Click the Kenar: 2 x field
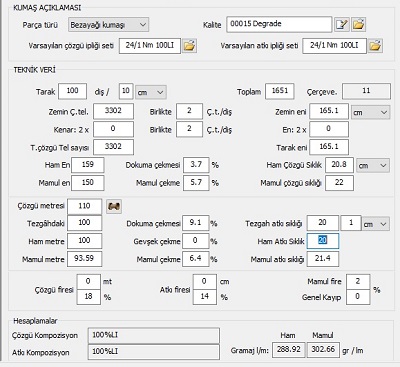 113,129
